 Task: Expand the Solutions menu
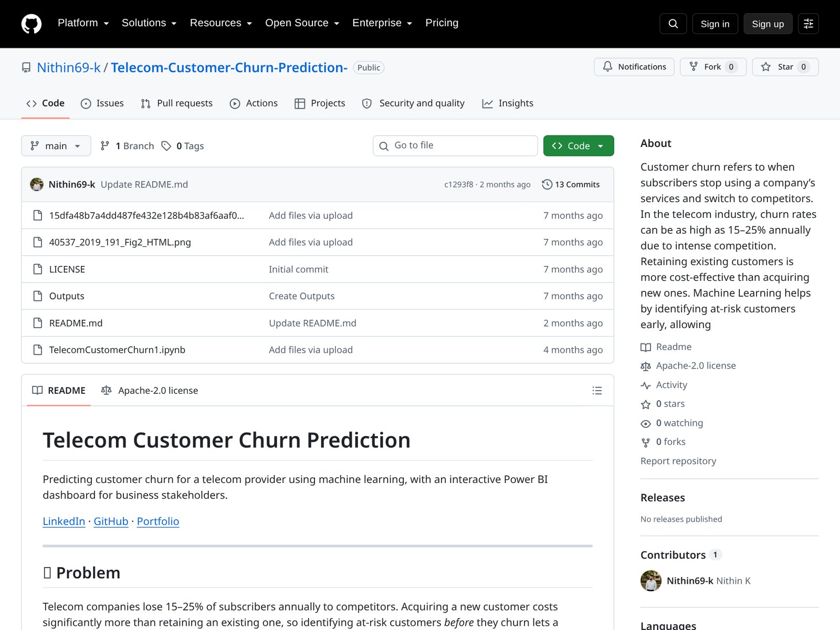click(x=149, y=23)
